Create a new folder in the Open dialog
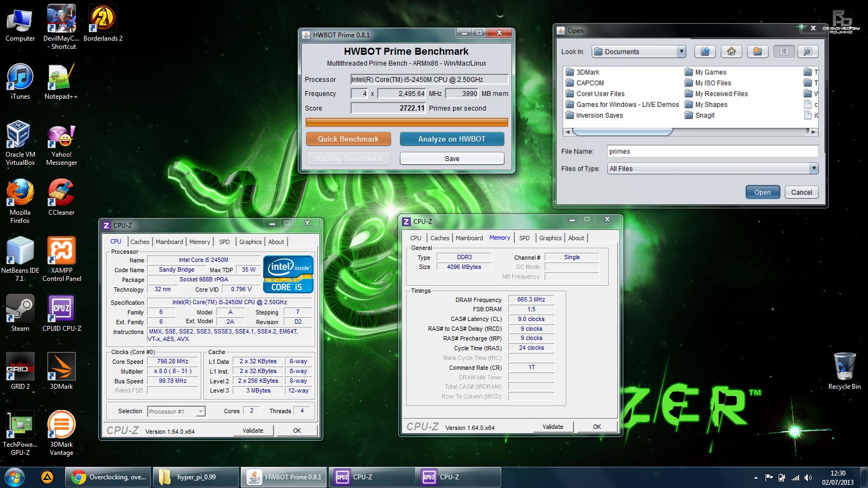This screenshot has width=868, height=488. pyautogui.click(x=757, y=52)
